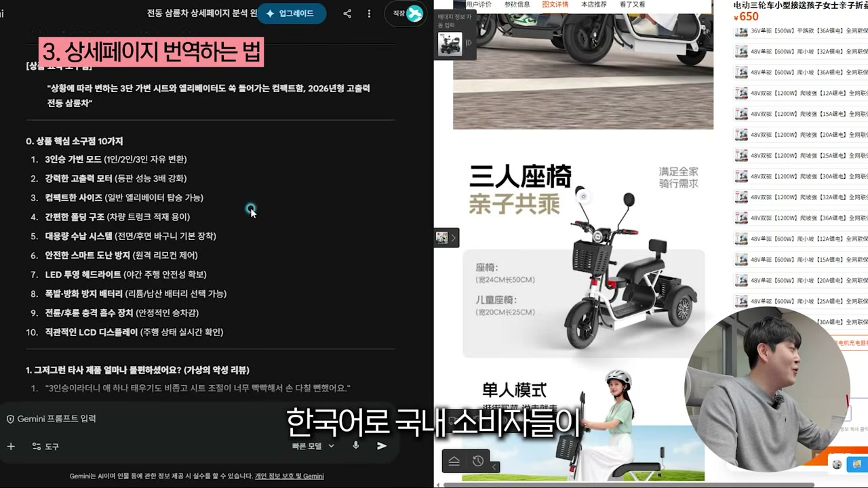Select option 48V双驱【1200W】爬坡强【25A锂电】

[x=801, y=155]
